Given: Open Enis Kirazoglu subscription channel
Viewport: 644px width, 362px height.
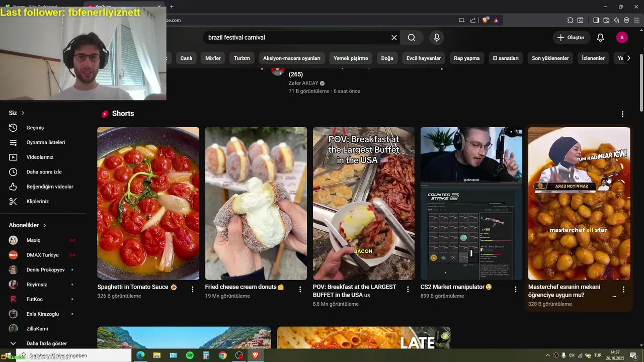Looking at the screenshot, I should coord(42,314).
